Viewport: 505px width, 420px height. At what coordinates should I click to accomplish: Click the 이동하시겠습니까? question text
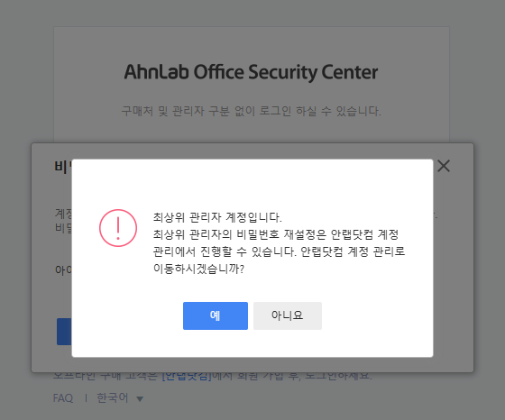point(198,269)
